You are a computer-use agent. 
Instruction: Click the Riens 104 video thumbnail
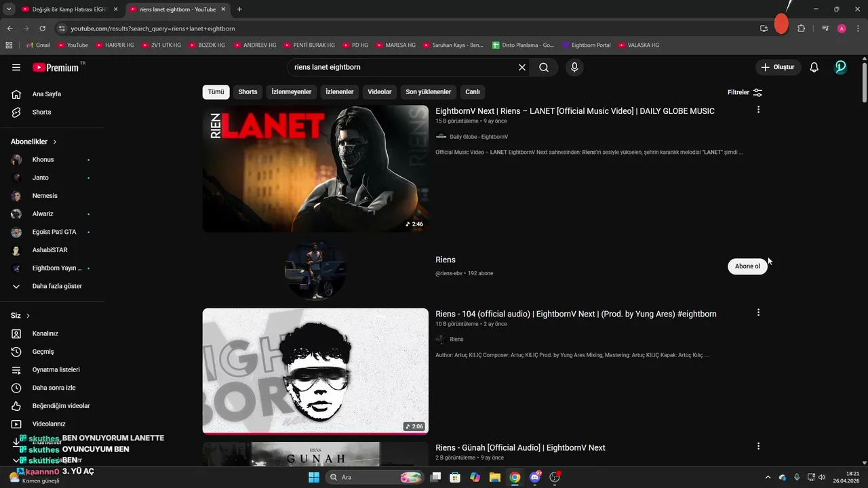315,371
